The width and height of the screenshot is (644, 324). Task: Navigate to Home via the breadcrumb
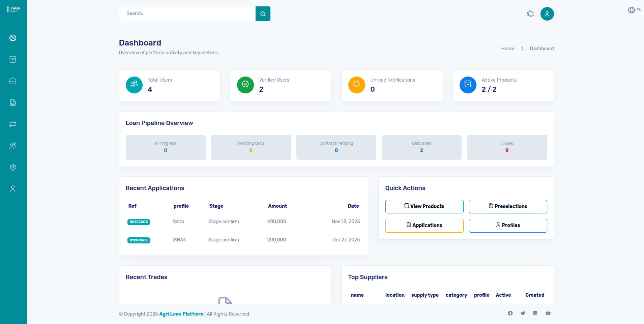(507, 48)
